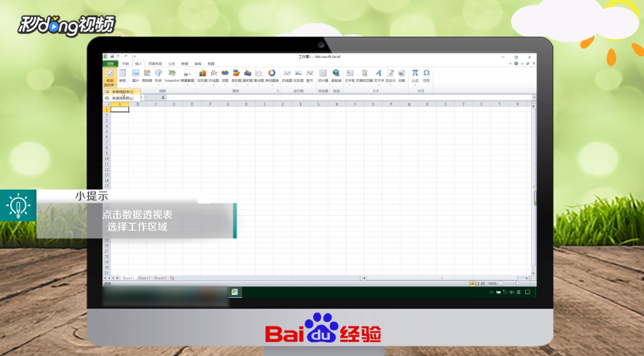Insert a line chart from the Charts group

point(213,77)
